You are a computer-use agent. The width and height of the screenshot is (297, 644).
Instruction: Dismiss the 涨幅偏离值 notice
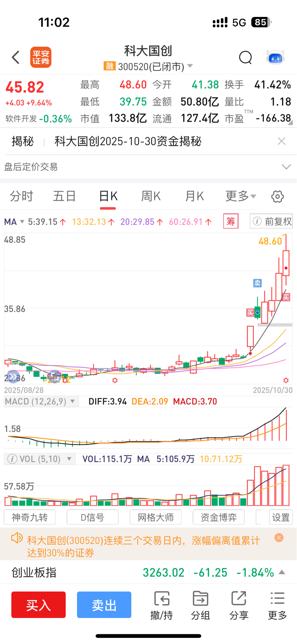point(279,538)
